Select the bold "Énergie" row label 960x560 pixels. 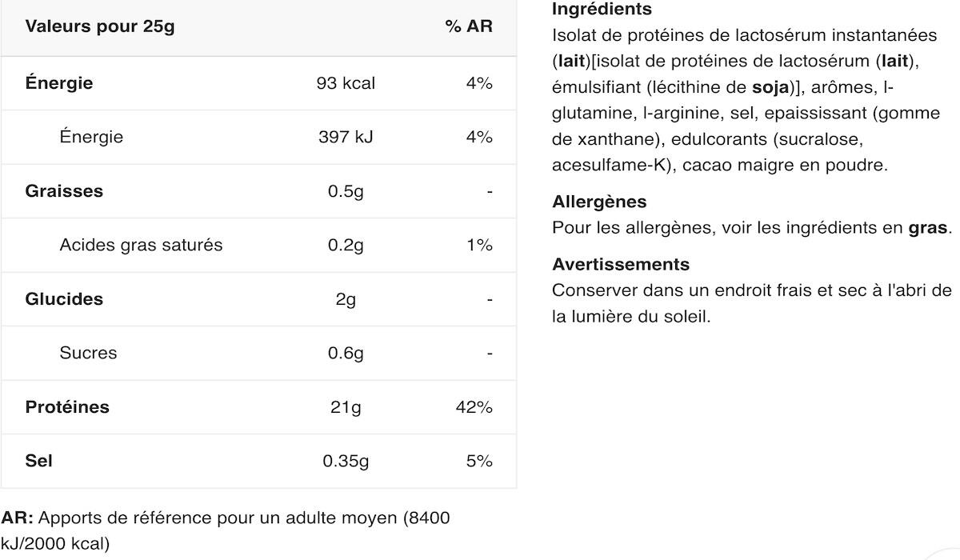[59, 83]
